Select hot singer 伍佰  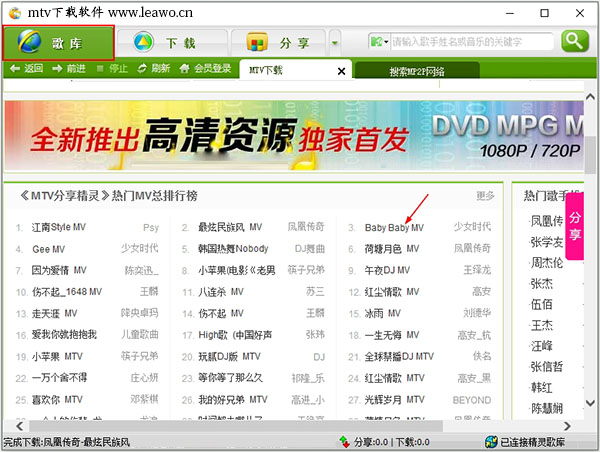[541, 304]
